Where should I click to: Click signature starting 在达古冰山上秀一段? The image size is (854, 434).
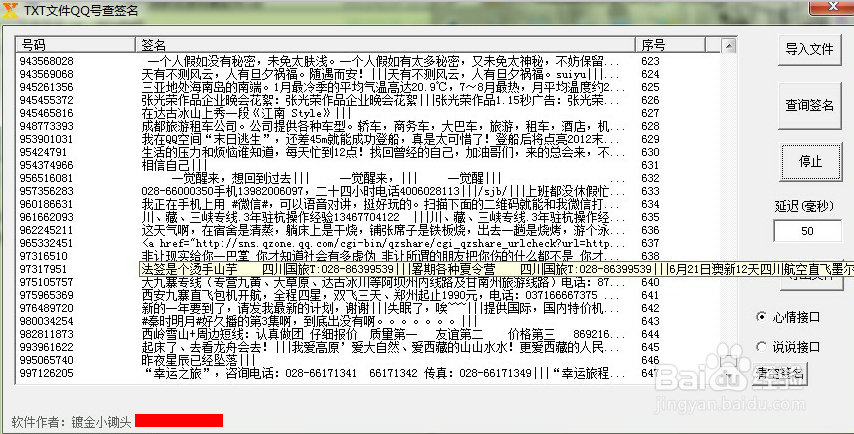247,113
